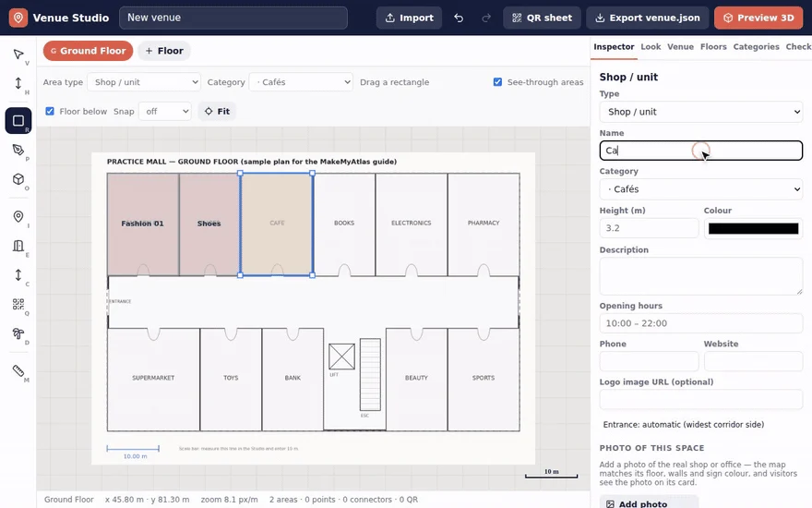Click the BEAUTY room on the plan
812x508 pixels.
(x=416, y=379)
